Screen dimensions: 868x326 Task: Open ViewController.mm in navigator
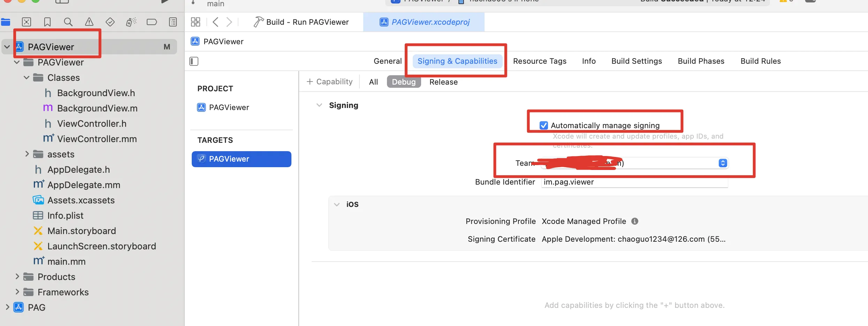pos(97,139)
